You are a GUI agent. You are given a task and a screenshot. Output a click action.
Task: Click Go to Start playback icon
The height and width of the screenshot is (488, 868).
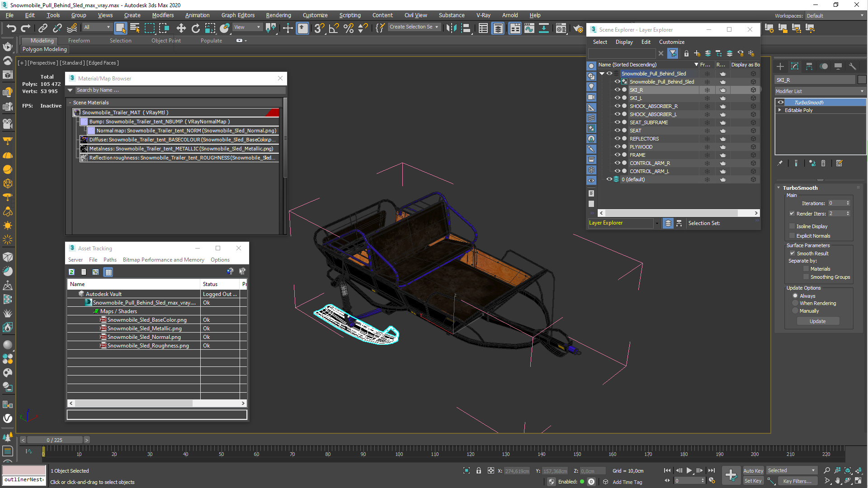(x=667, y=471)
